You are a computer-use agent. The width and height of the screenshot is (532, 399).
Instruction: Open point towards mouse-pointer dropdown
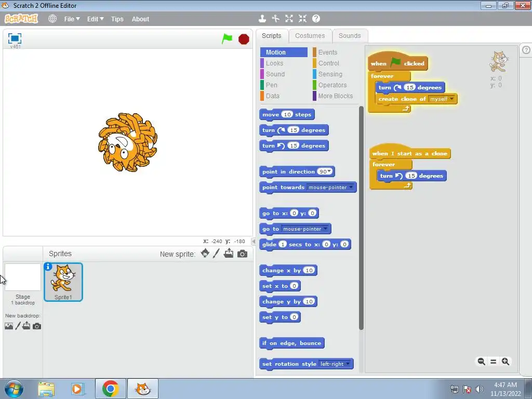coord(351,187)
